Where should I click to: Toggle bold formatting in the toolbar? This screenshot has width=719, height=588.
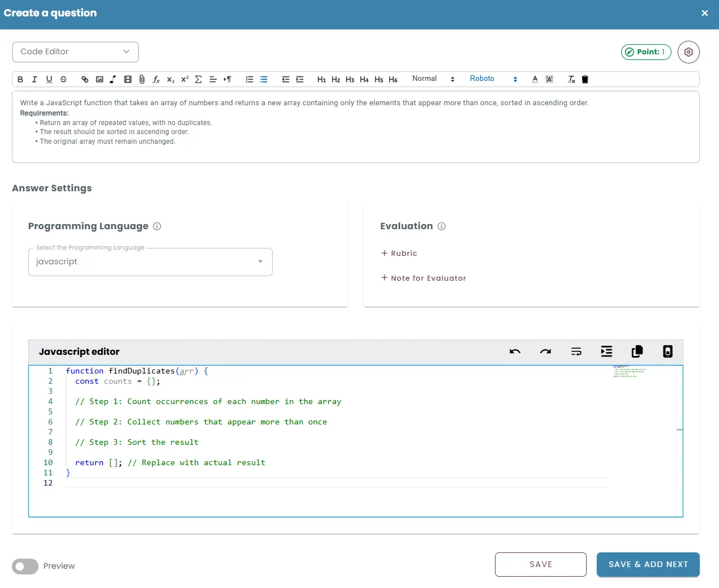(20, 79)
